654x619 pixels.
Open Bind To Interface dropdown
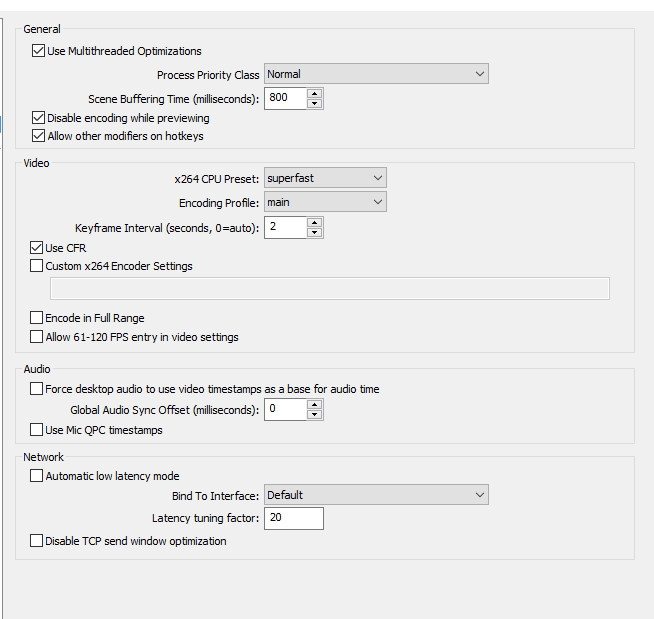tap(376, 495)
